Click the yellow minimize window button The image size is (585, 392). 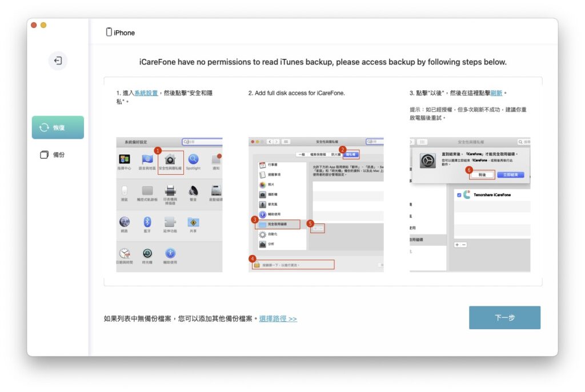click(43, 25)
